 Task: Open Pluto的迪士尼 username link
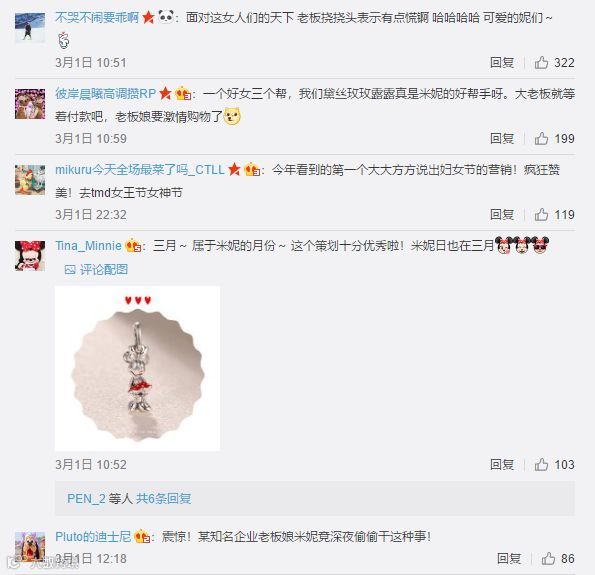click(x=93, y=537)
